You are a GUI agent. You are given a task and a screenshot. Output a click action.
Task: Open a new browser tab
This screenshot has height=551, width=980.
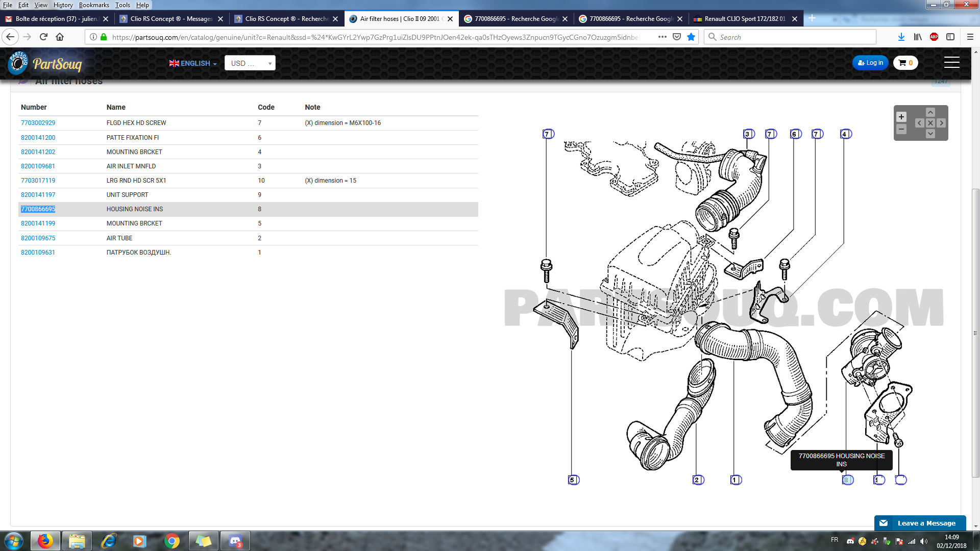[x=812, y=18]
